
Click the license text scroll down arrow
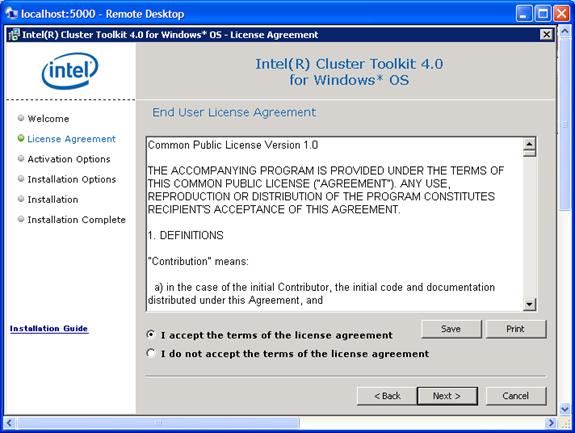529,304
